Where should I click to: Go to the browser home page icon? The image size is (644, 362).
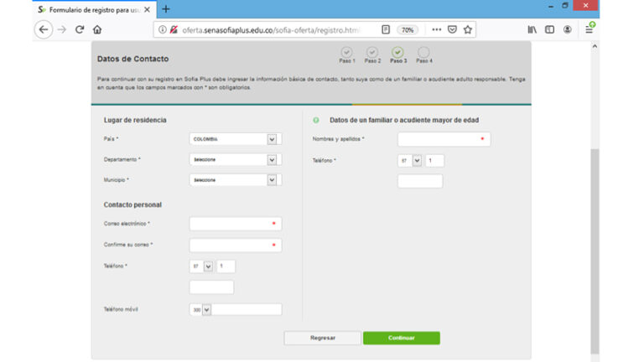pos(97,29)
